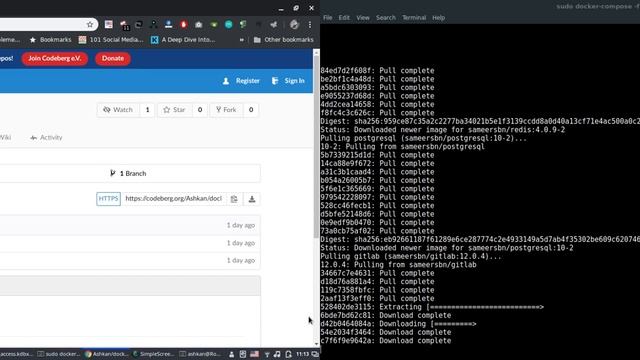Viewport: 640px width, 360px height.
Task: Click the red flame extension icon
Action: 184,24
